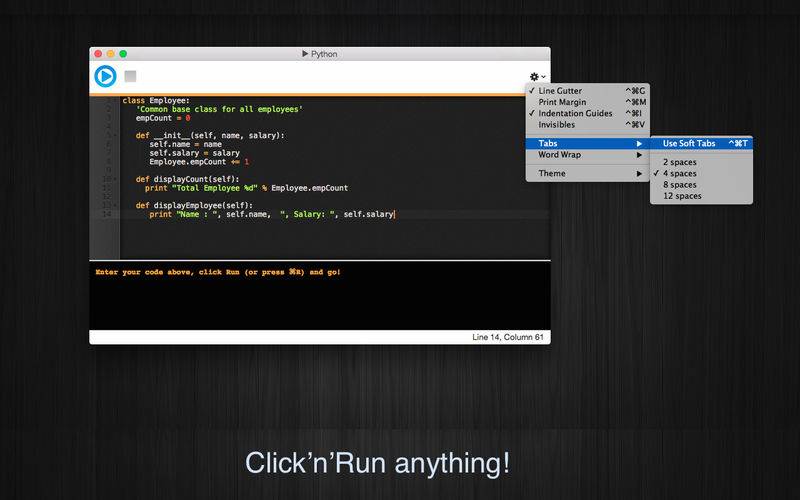Image resolution: width=800 pixels, height=500 pixels.
Task: Click the red close window button
Action: coord(98,54)
